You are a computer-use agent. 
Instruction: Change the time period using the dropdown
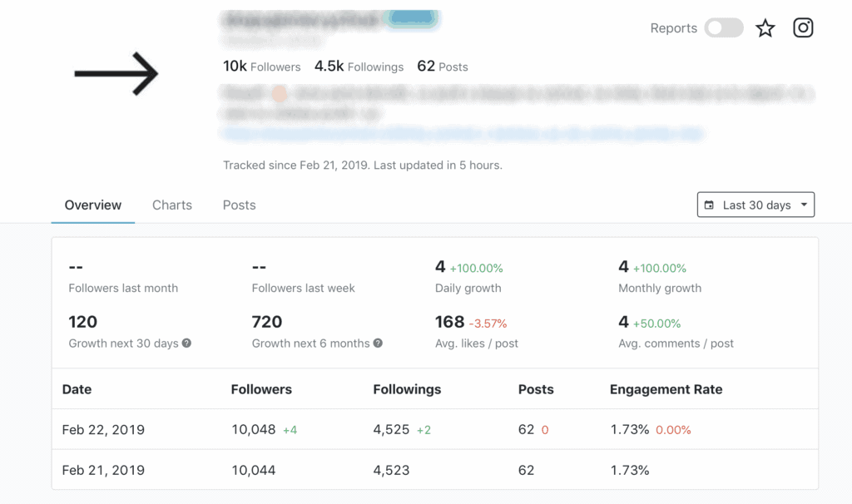(x=755, y=204)
